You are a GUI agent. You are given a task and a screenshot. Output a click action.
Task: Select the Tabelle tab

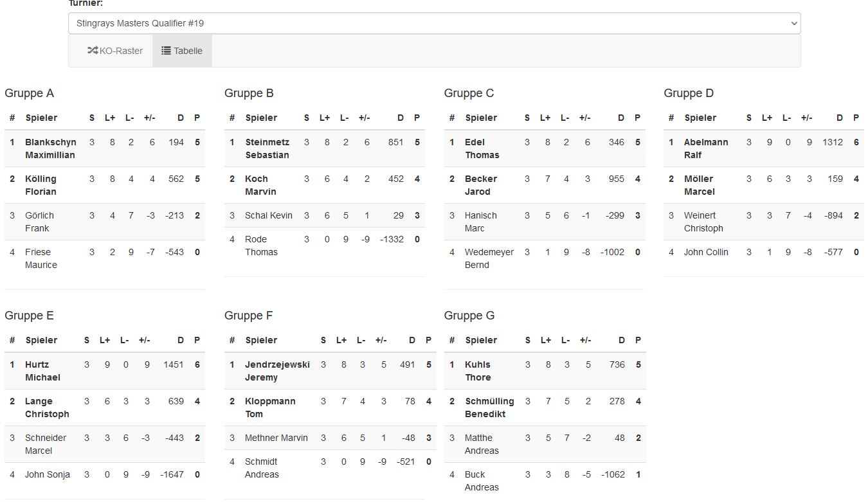point(182,51)
